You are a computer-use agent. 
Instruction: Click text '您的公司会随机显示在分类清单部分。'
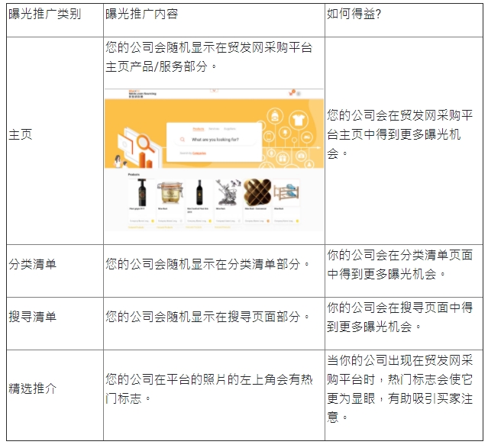click(208, 264)
